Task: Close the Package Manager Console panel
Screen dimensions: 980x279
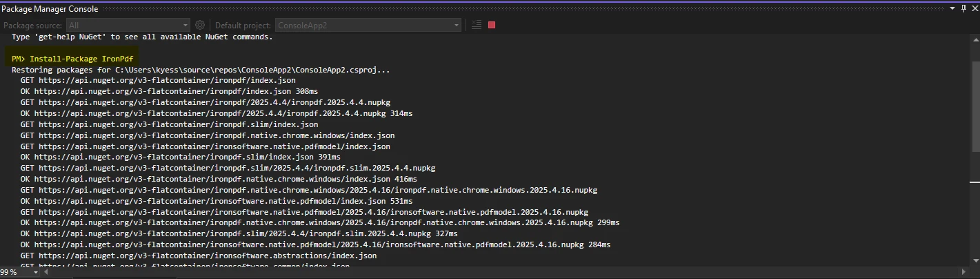Action: coord(973,9)
